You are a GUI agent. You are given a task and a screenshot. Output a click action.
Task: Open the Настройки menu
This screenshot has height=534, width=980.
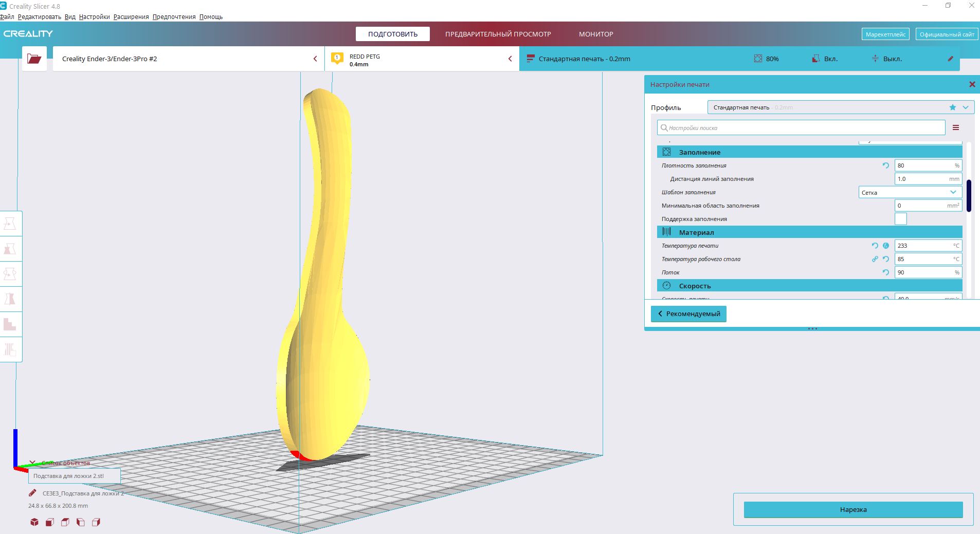[x=95, y=17]
